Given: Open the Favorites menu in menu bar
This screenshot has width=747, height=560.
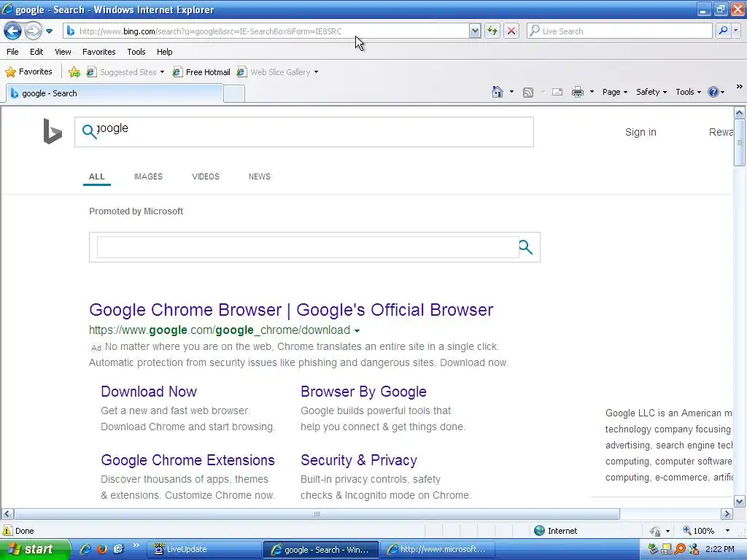Looking at the screenshot, I should 98,52.
